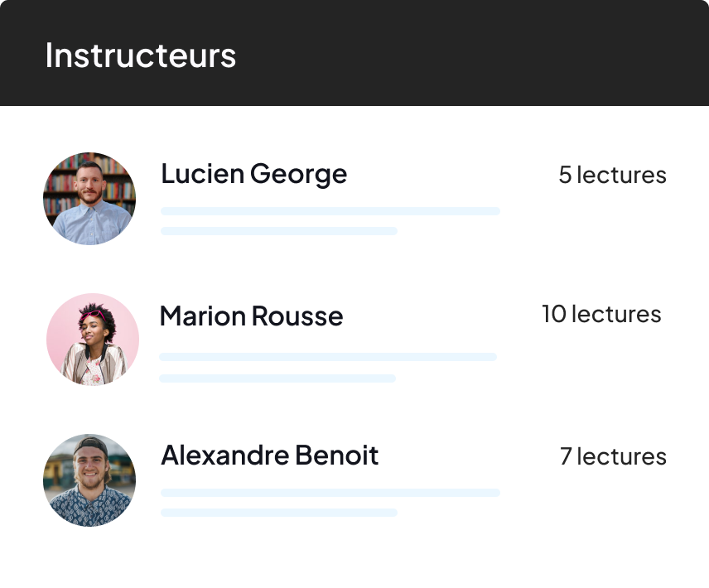Open the Marion Rousse instructor name

tap(252, 316)
